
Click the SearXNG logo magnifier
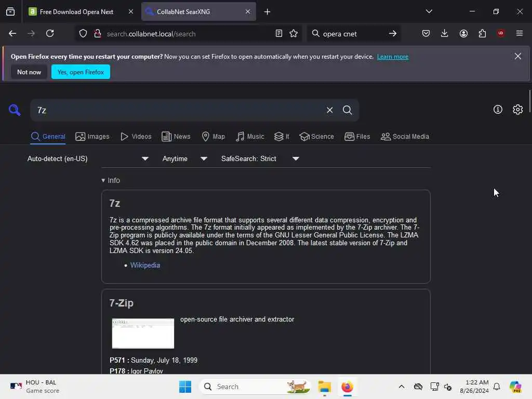[x=15, y=110]
